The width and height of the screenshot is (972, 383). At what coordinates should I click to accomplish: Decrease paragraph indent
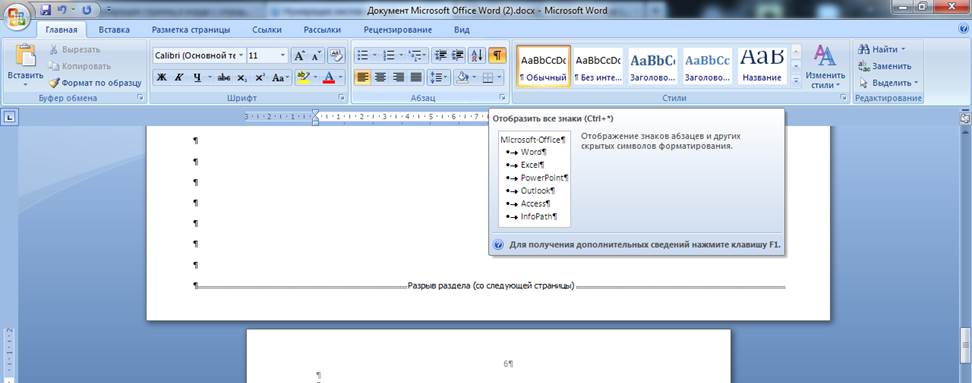tap(441, 56)
